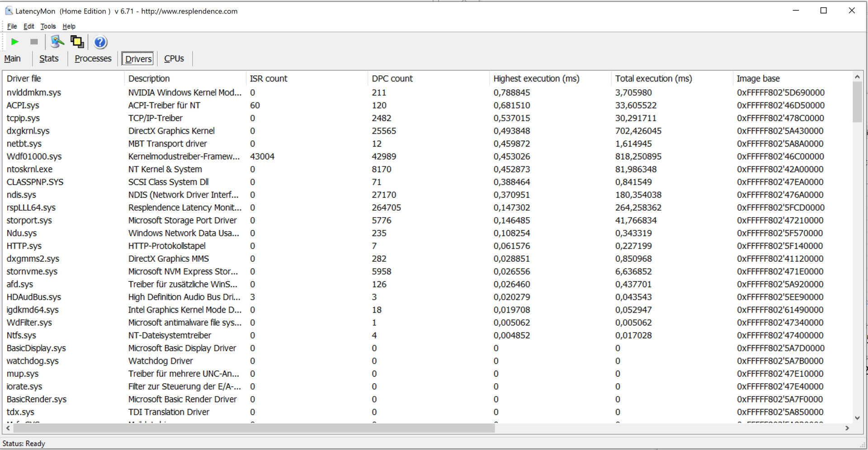Click the LatencyMon app icon in title bar

coord(9,11)
